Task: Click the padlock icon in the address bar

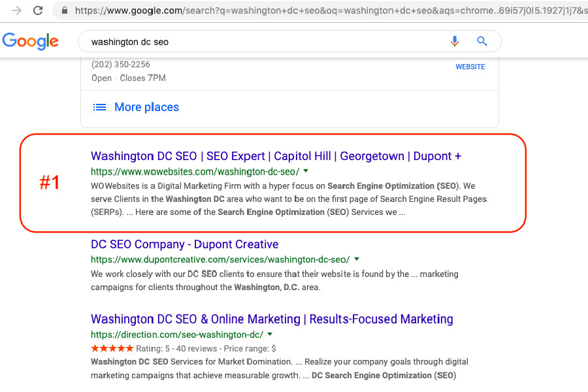Action: (65, 10)
